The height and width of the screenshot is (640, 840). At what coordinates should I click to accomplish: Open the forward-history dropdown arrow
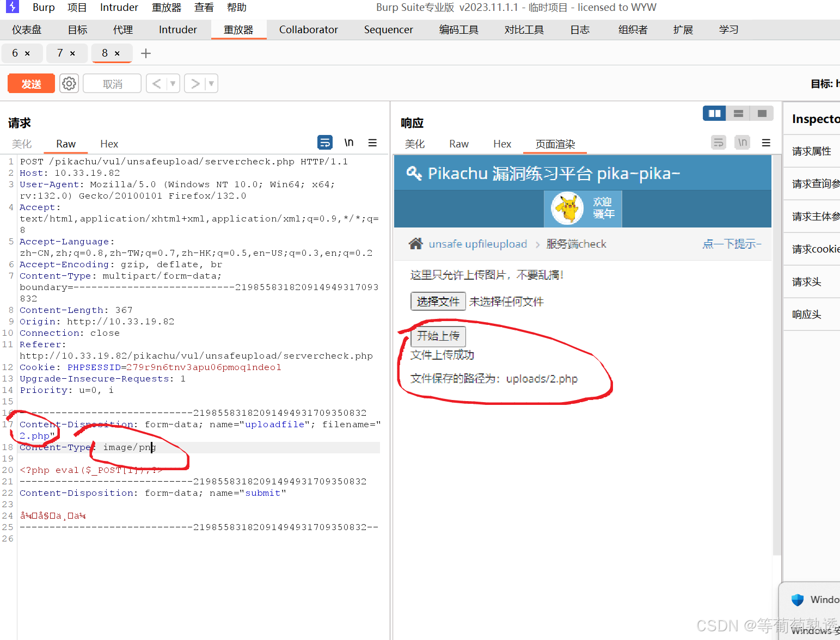point(211,83)
